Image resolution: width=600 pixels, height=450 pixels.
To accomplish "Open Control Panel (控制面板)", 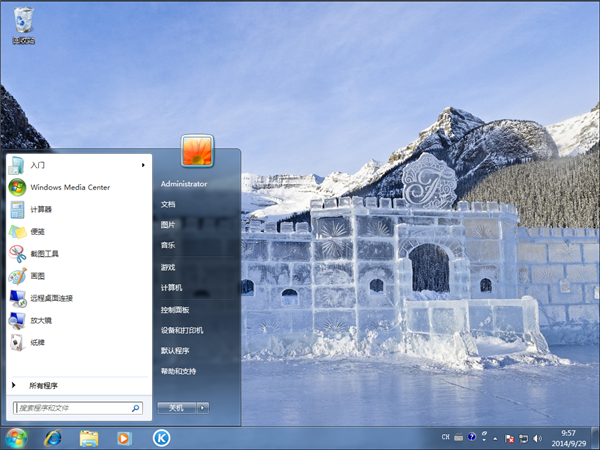I will pos(176,310).
